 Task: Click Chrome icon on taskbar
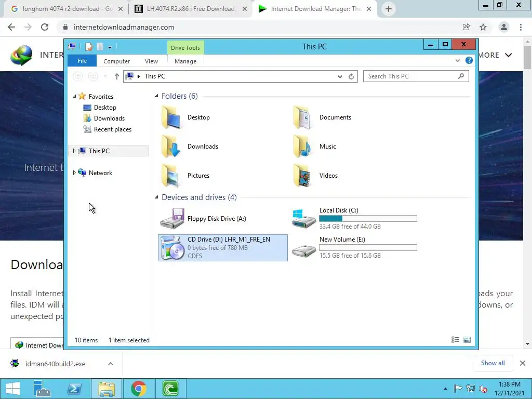pyautogui.click(x=138, y=389)
